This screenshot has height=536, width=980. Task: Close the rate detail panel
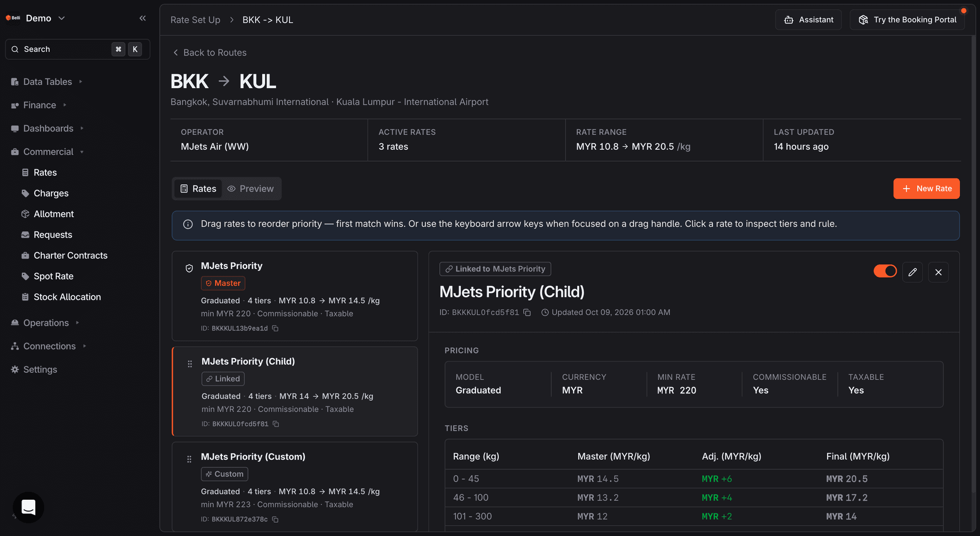(938, 272)
